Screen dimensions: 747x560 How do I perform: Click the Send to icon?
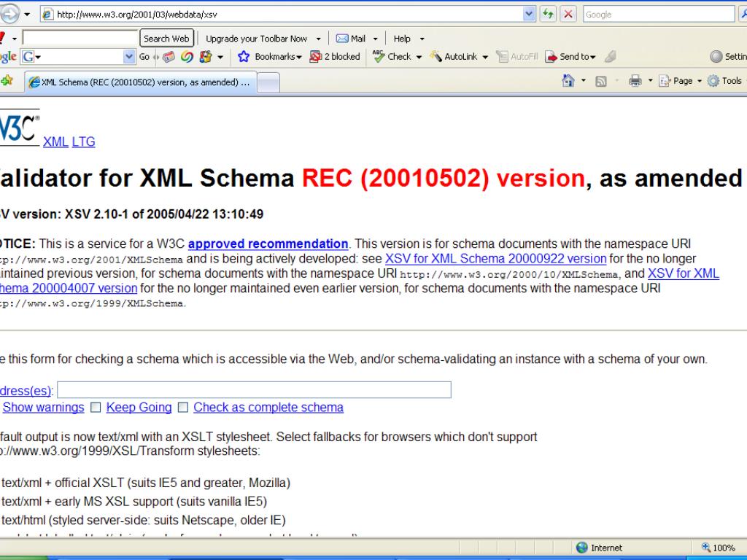coord(551,57)
